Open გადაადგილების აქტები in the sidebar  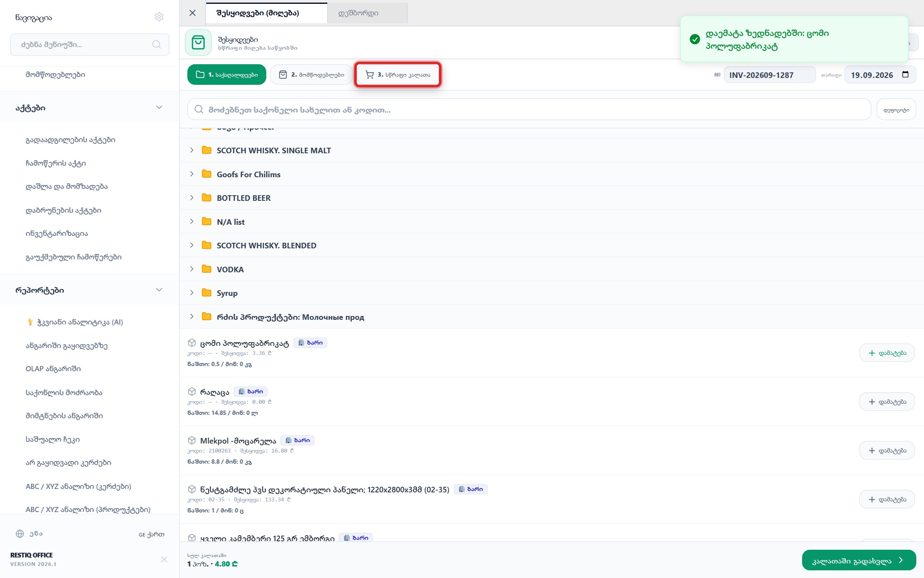[71, 140]
